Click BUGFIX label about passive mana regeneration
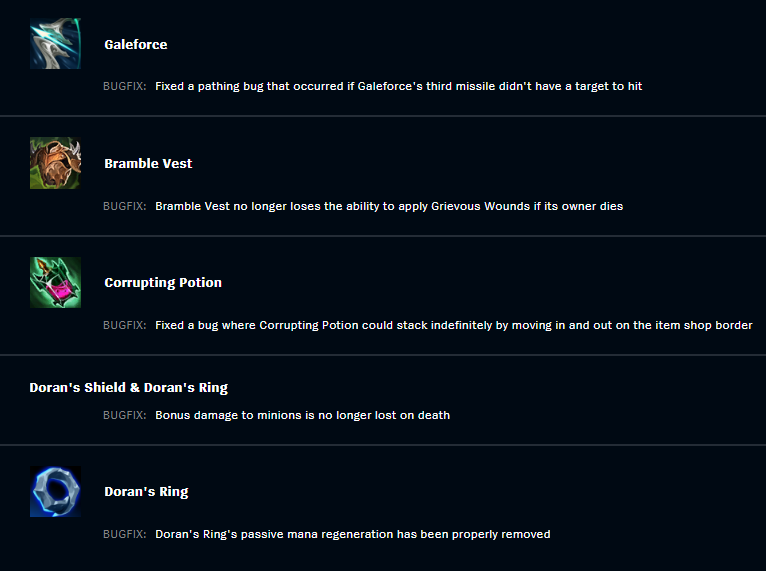Viewport: 766px width, 571px height. tap(125, 534)
